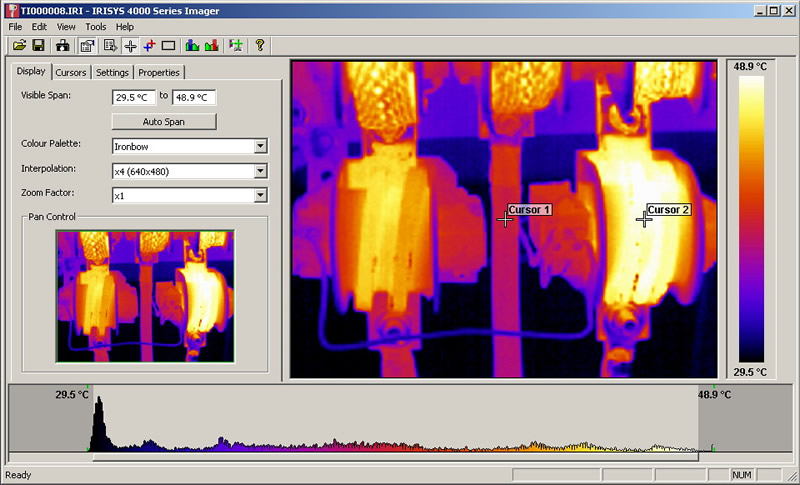Click the yellow question mark help icon
This screenshot has height=485, width=800.
click(260, 45)
